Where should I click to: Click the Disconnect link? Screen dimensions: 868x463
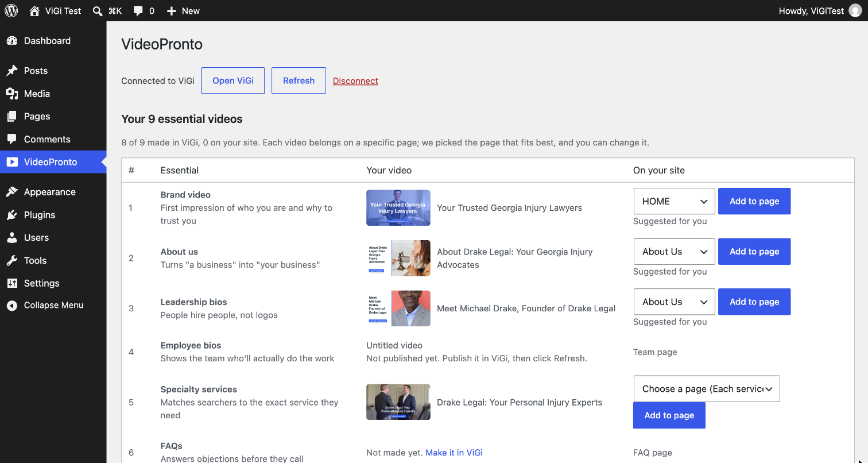click(355, 81)
